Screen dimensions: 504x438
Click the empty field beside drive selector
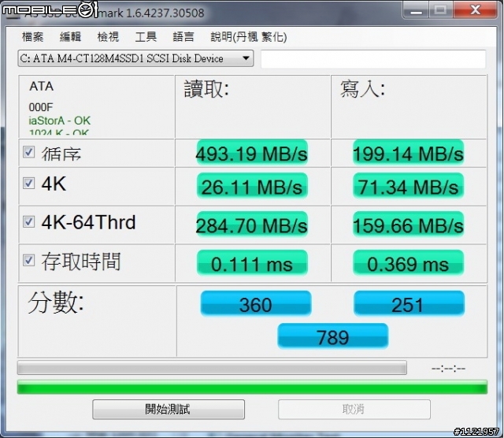coord(373,59)
